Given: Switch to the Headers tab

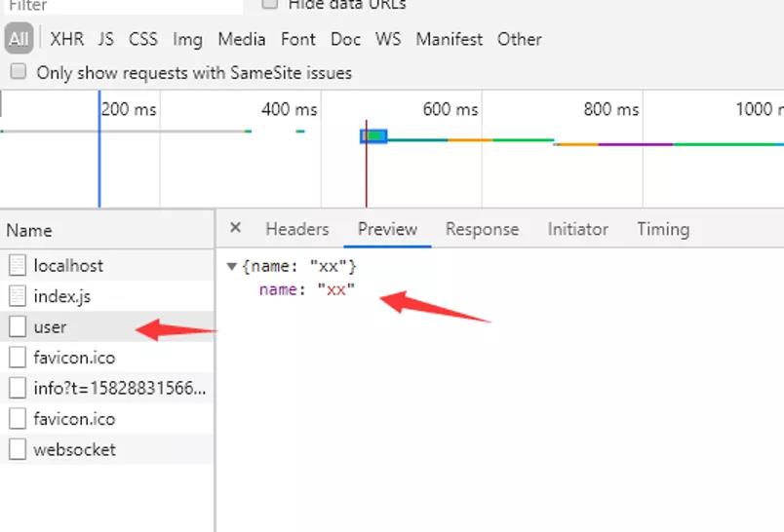Looking at the screenshot, I should [x=296, y=229].
